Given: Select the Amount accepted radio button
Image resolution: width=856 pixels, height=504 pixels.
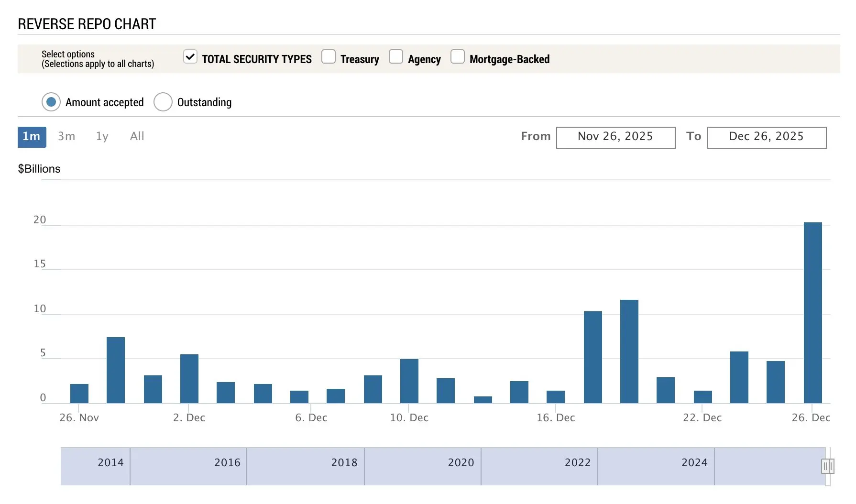Looking at the screenshot, I should tap(51, 102).
